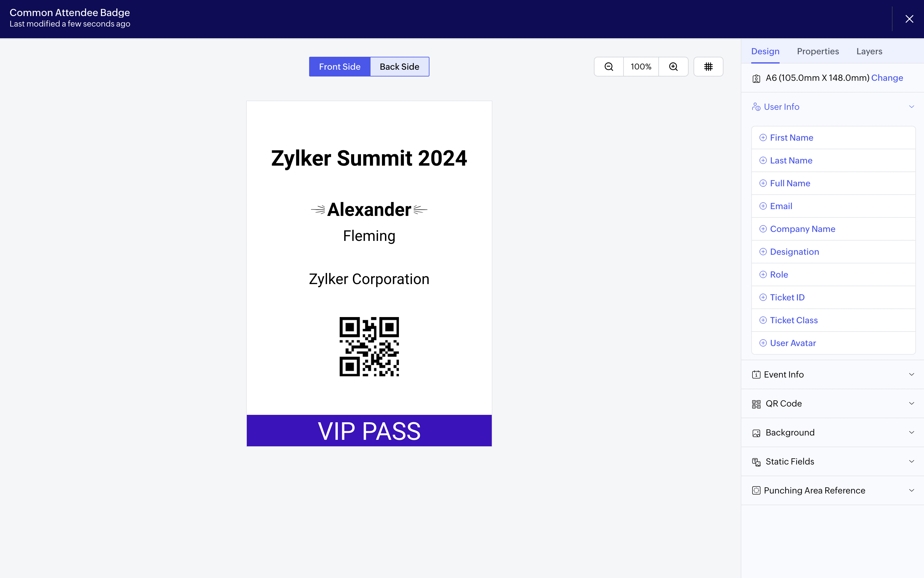Collapse the User Info section
The height and width of the screenshot is (578, 924).
(x=911, y=107)
